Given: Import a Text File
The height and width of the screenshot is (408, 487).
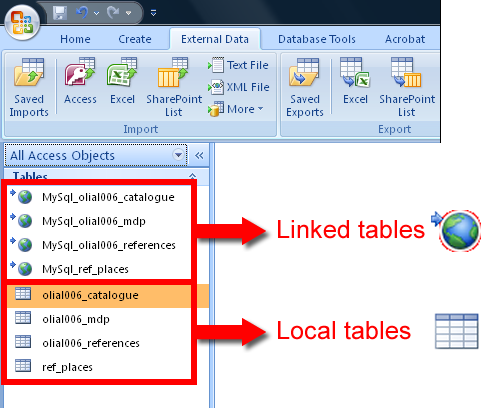Looking at the screenshot, I should pos(238,65).
